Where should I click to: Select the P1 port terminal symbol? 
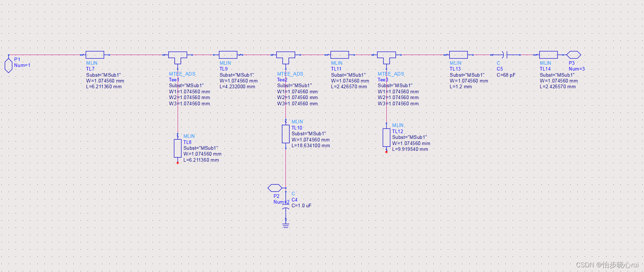(8, 65)
